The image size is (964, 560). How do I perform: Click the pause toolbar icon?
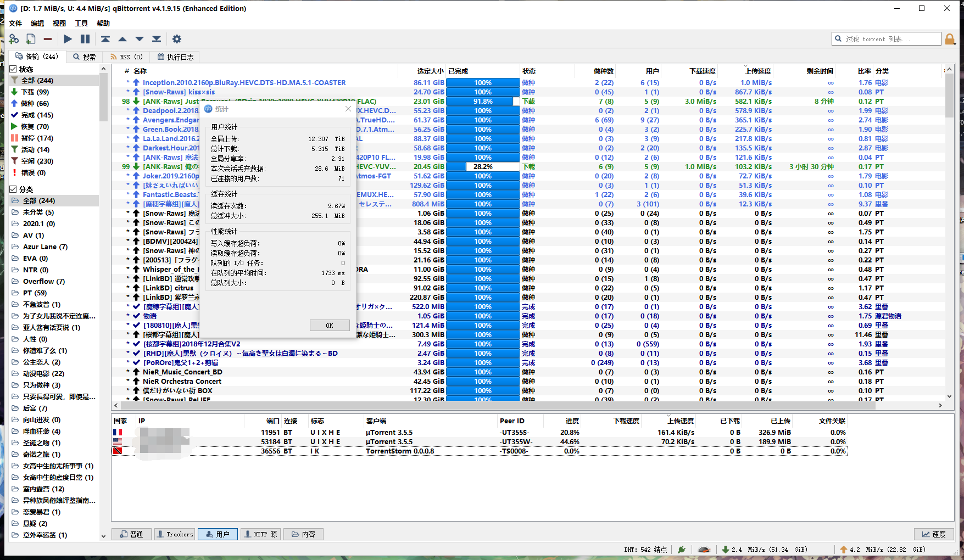(85, 39)
